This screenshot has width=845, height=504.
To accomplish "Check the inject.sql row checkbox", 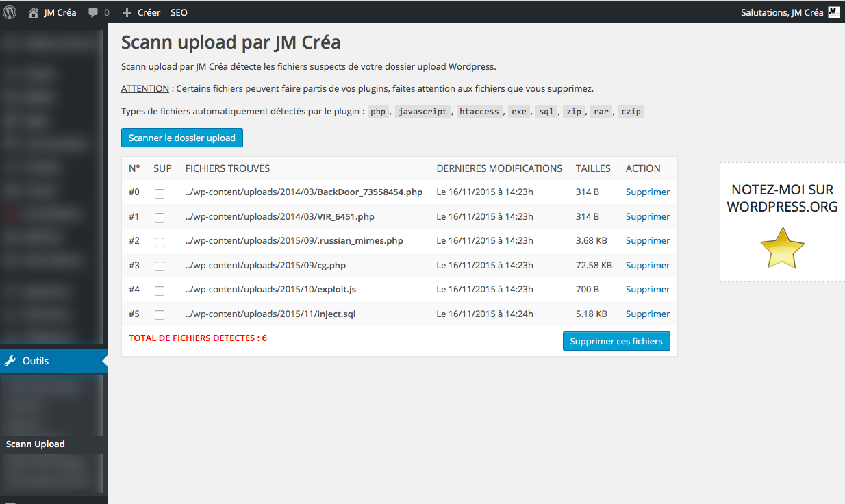I will tap(160, 315).
